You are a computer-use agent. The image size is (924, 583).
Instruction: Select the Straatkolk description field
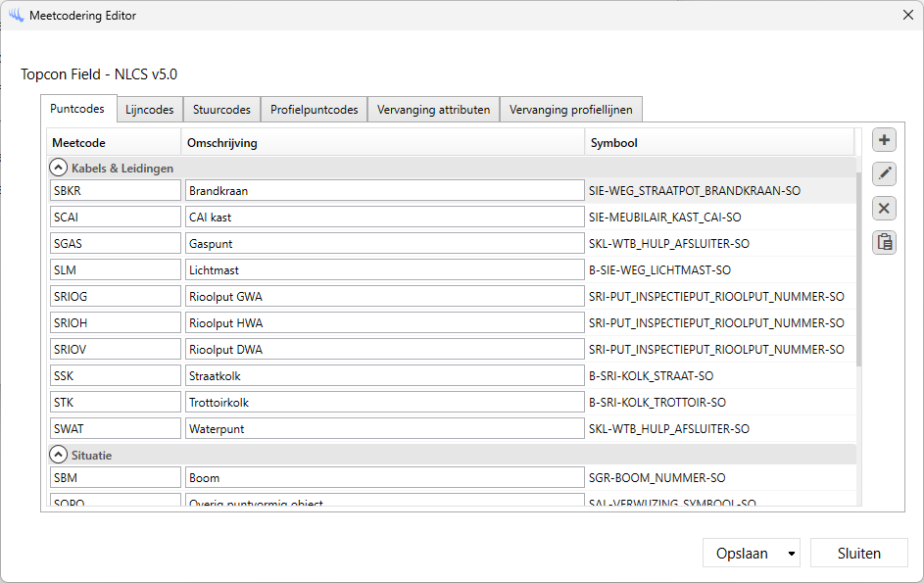[383, 375]
